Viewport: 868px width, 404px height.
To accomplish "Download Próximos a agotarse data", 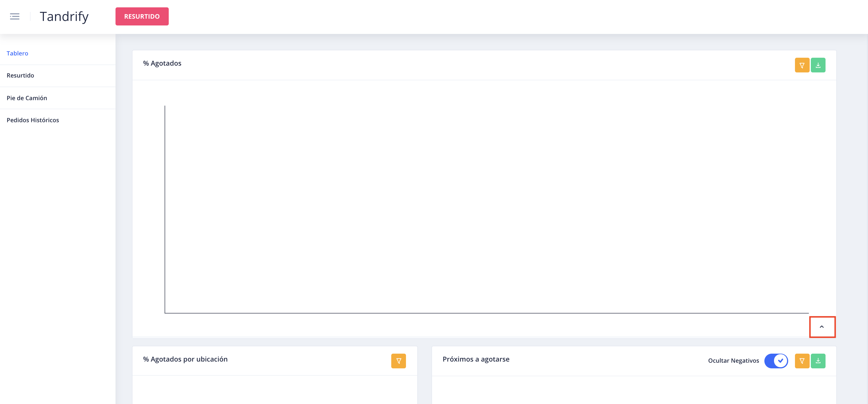I will (x=818, y=361).
